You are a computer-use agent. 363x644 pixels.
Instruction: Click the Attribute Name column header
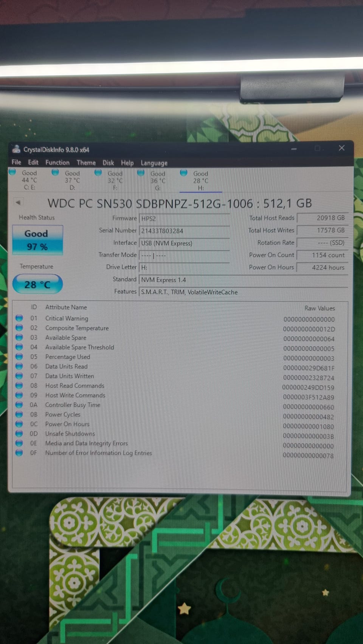click(66, 307)
